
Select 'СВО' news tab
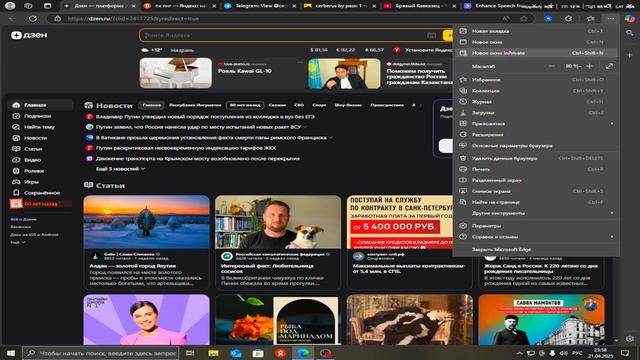click(299, 105)
